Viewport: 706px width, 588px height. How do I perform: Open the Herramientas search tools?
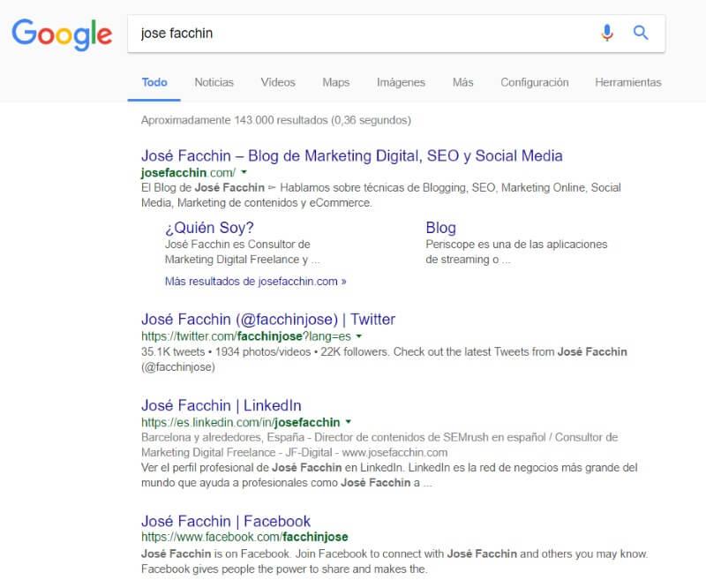tap(627, 82)
